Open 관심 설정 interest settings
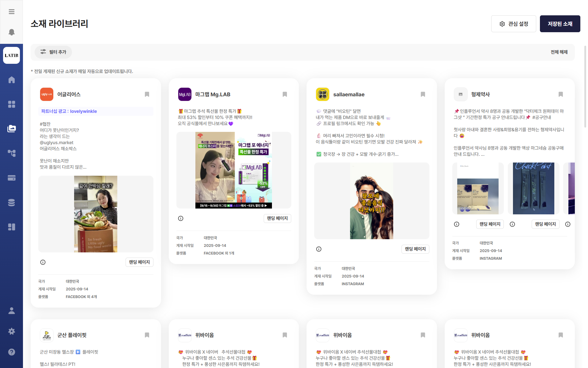 click(514, 24)
